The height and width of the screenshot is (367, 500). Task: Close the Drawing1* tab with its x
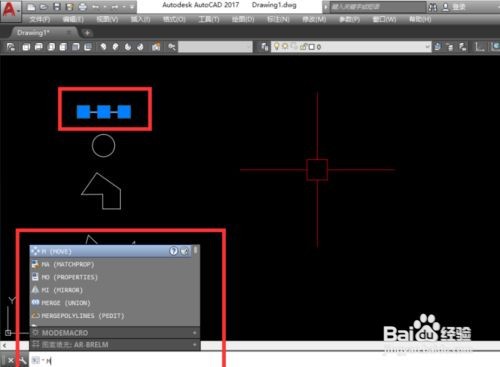(69, 33)
